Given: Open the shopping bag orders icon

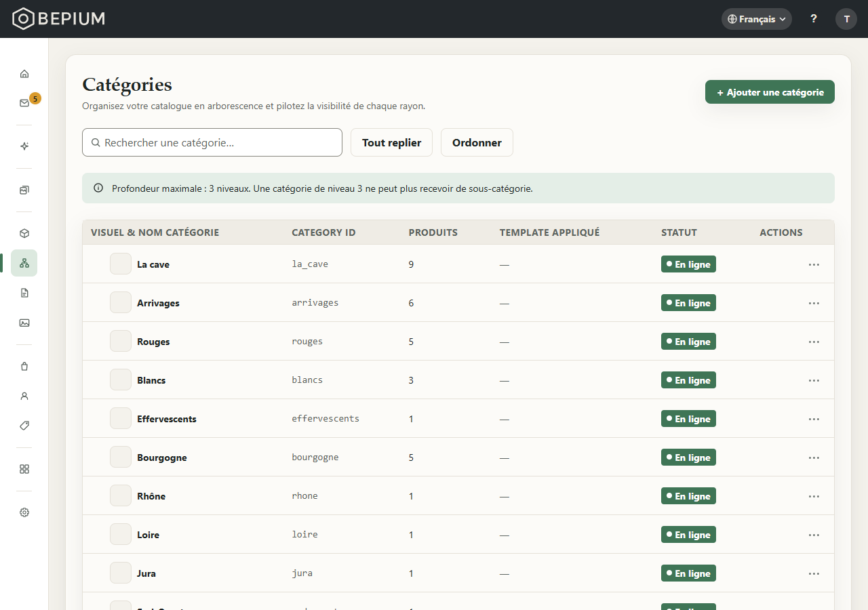Looking at the screenshot, I should [24, 366].
